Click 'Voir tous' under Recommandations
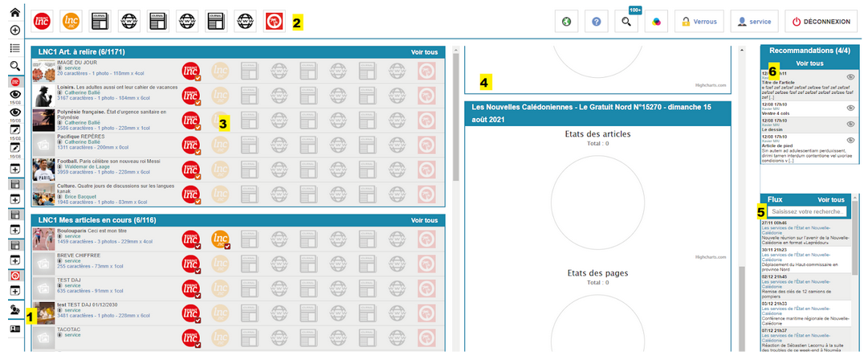This screenshot has height=360, width=868. pos(809,63)
